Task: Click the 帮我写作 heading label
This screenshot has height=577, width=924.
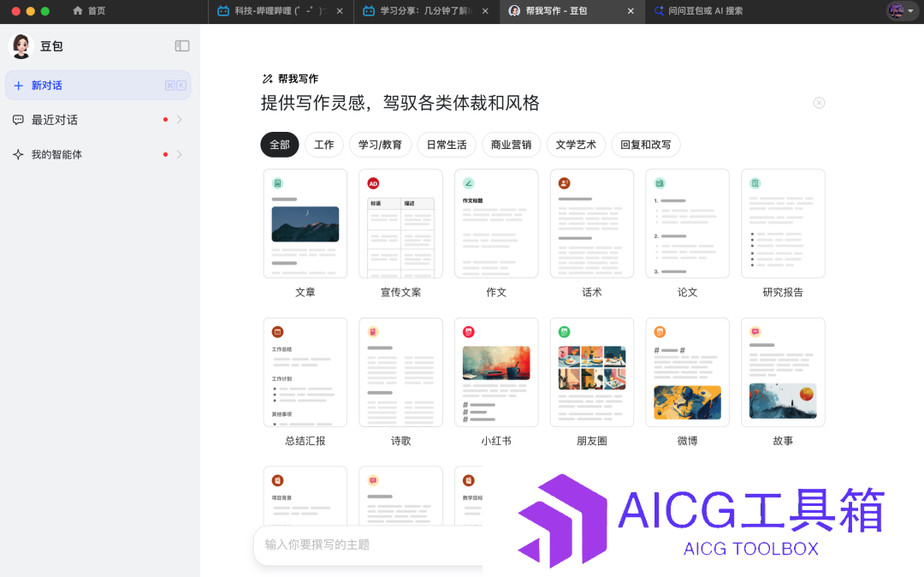Action: pos(299,79)
